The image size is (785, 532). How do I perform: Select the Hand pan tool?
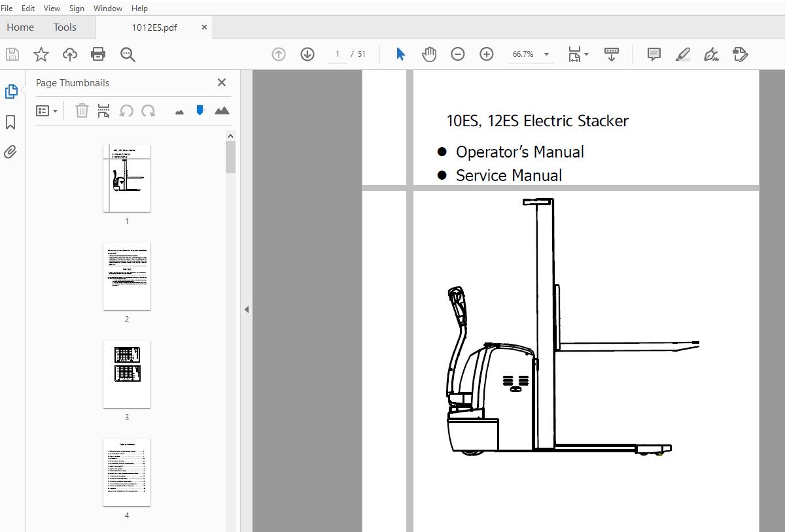429,54
